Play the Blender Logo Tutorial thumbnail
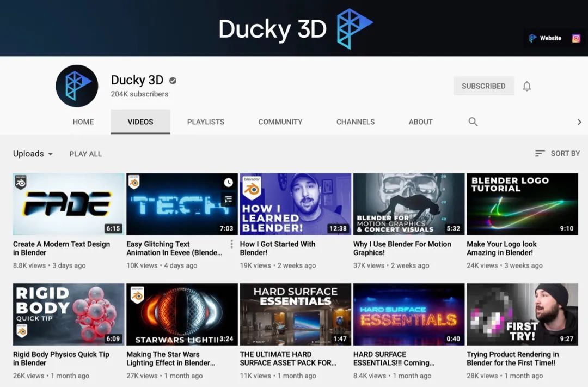 tap(522, 204)
